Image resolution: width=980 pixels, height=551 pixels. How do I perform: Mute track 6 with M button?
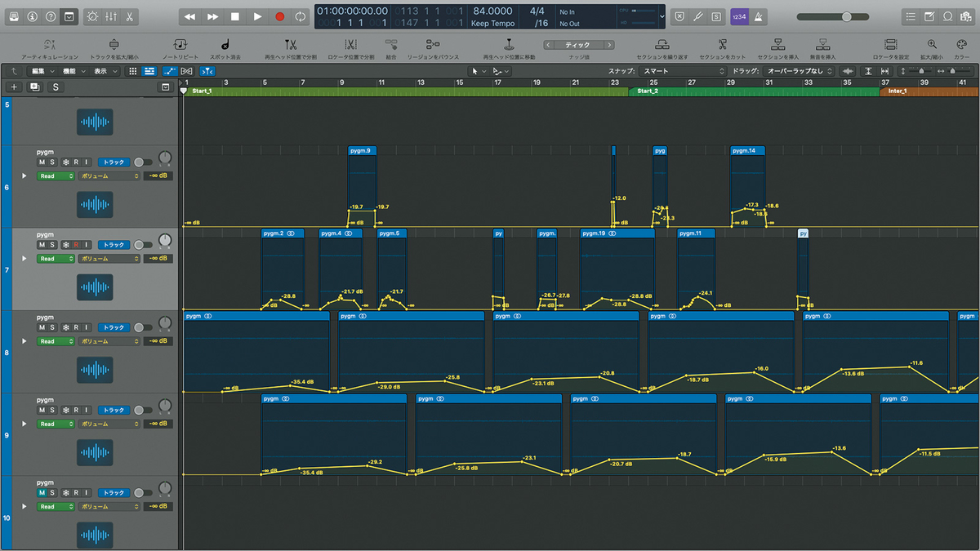42,162
